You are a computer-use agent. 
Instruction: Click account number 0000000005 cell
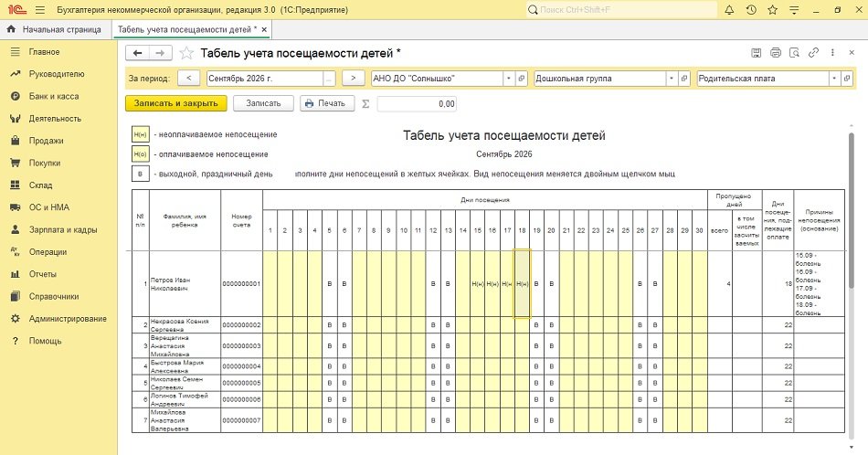tap(241, 383)
